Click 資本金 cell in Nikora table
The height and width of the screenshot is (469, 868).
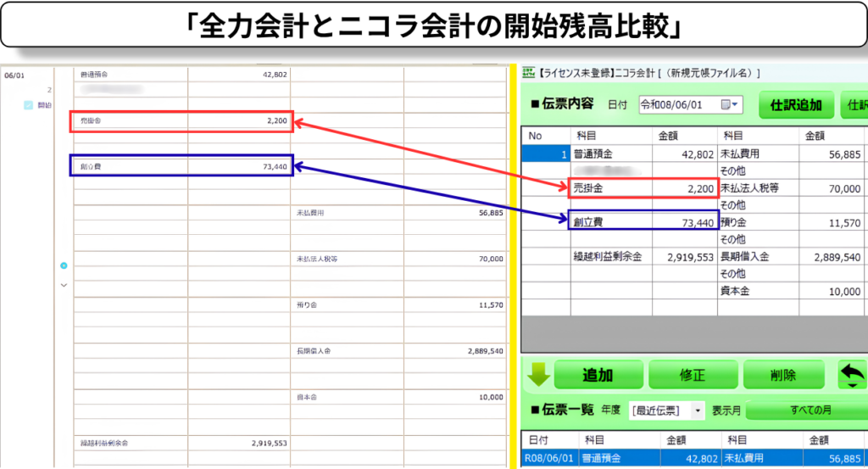[759, 291]
